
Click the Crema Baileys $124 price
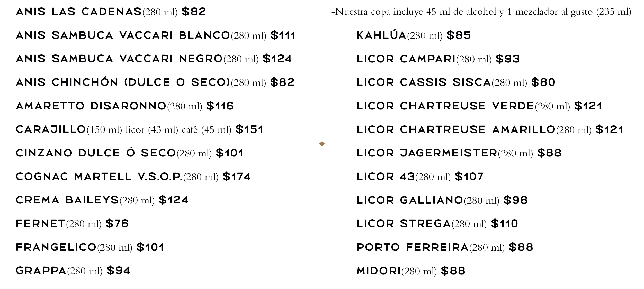174,200
